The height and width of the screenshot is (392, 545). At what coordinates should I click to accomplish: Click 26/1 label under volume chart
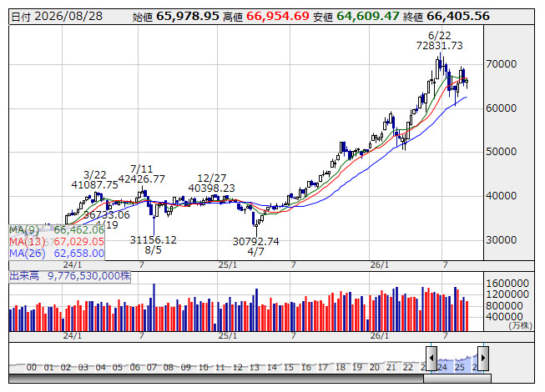pyautogui.click(x=380, y=336)
